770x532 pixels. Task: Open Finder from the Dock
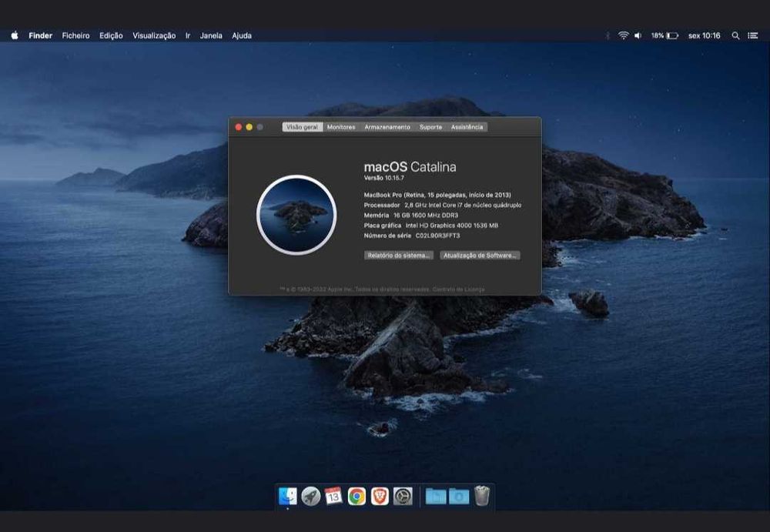point(287,496)
